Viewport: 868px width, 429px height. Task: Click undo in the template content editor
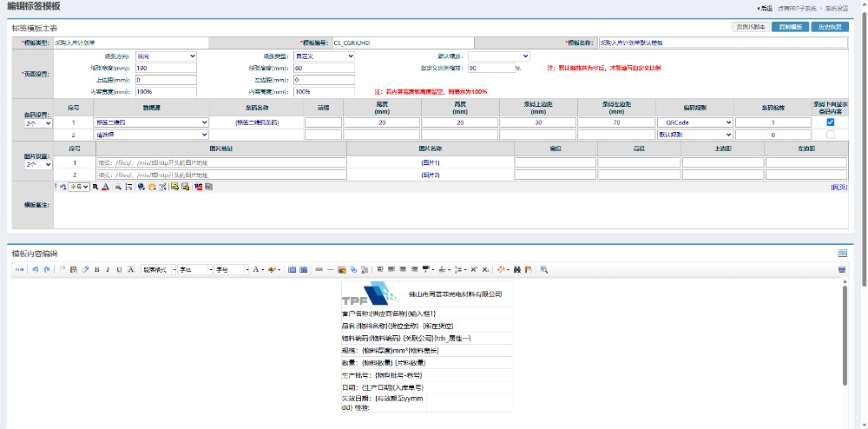tap(35, 269)
